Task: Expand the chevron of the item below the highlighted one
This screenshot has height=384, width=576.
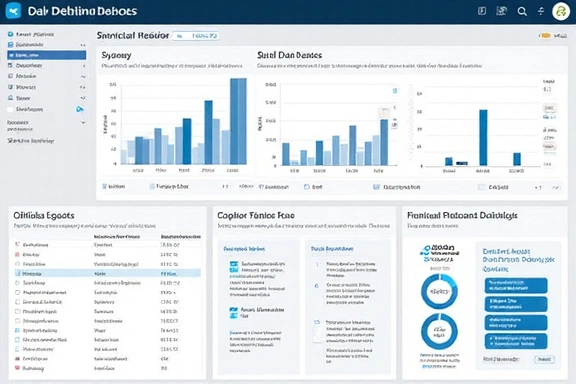Action: tap(84, 66)
